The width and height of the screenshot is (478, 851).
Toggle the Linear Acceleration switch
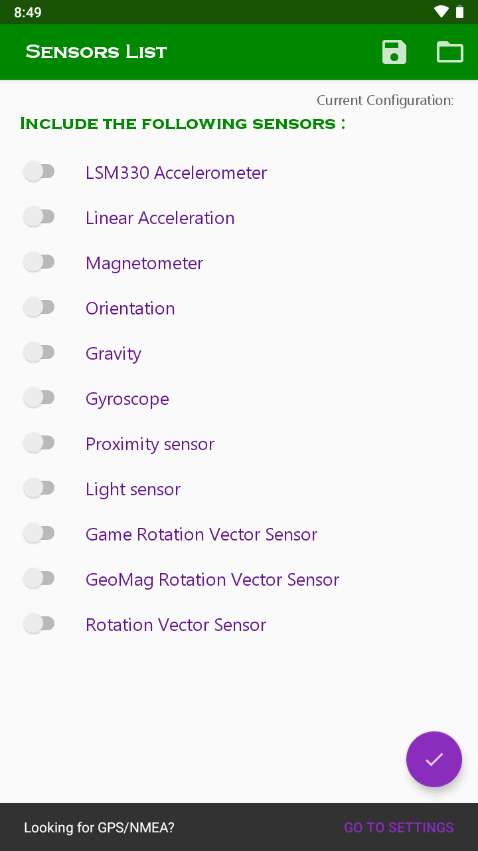point(39,217)
